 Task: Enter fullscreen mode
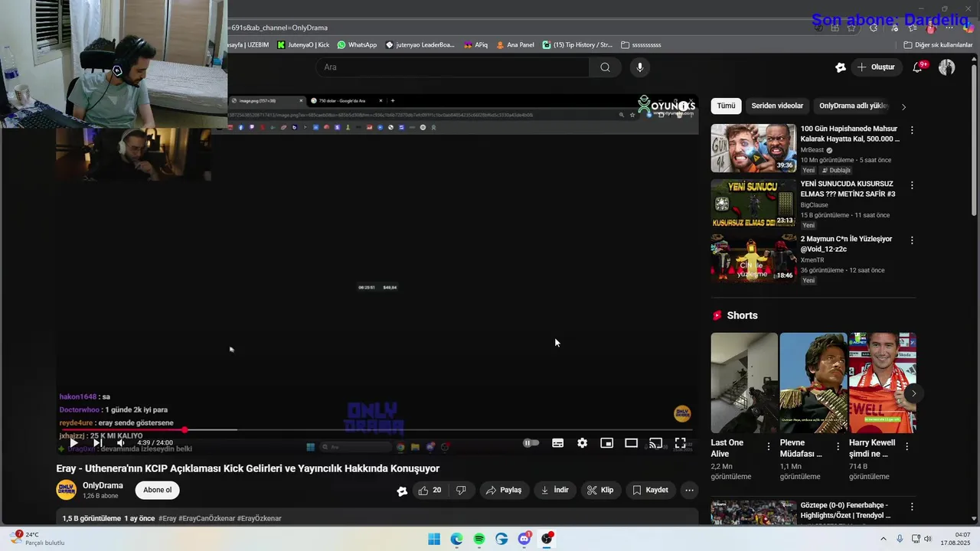pos(680,442)
